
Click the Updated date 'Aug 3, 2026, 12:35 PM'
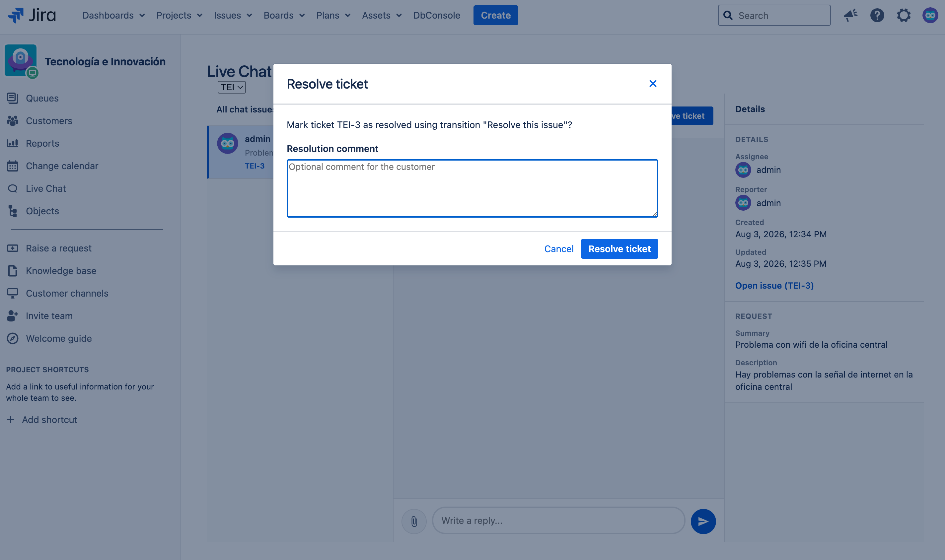(780, 264)
